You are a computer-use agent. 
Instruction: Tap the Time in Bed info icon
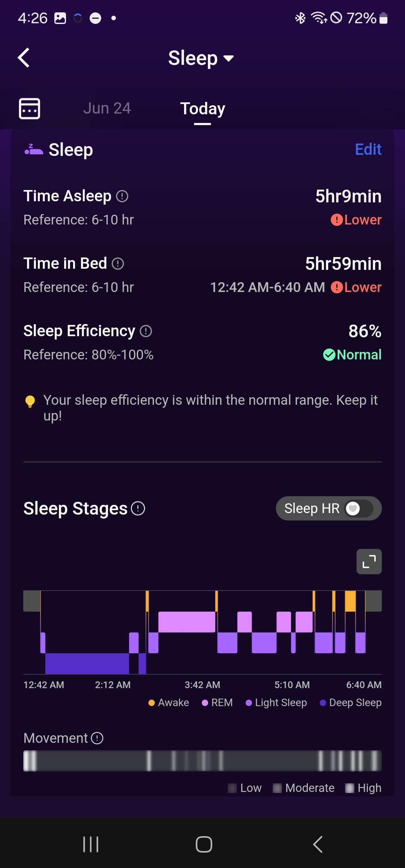pyautogui.click(x=118, y=263)
